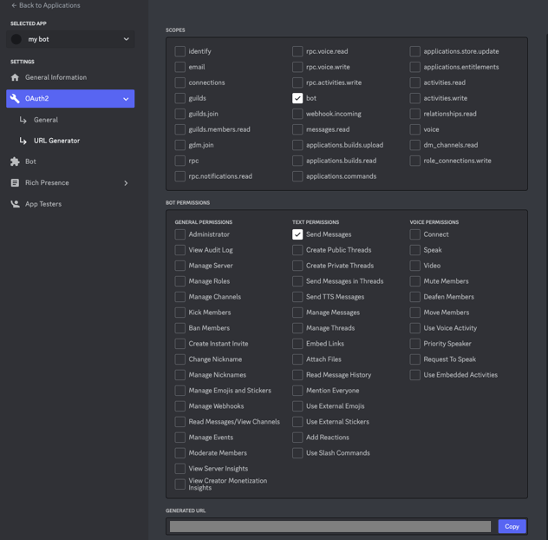Open the my bot app selector dropdown

[x=70, y=39]
